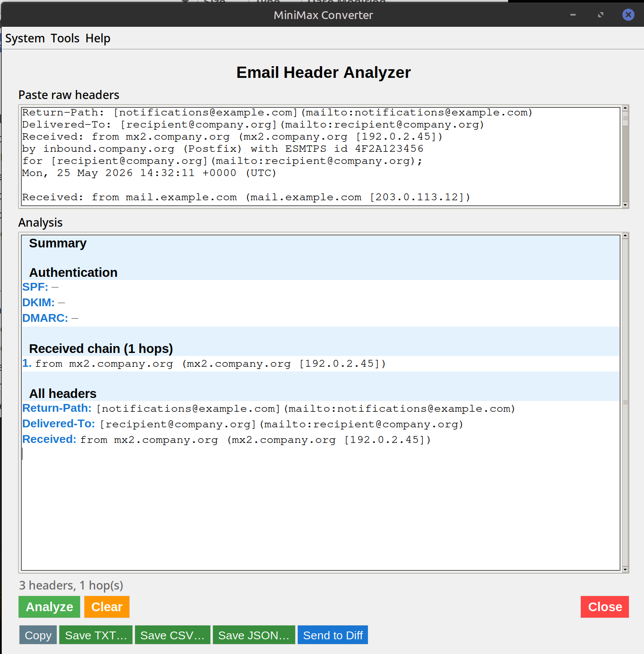Close window with title bar X icon
This screenshot has width=644, height=654.
pos(628,15)
